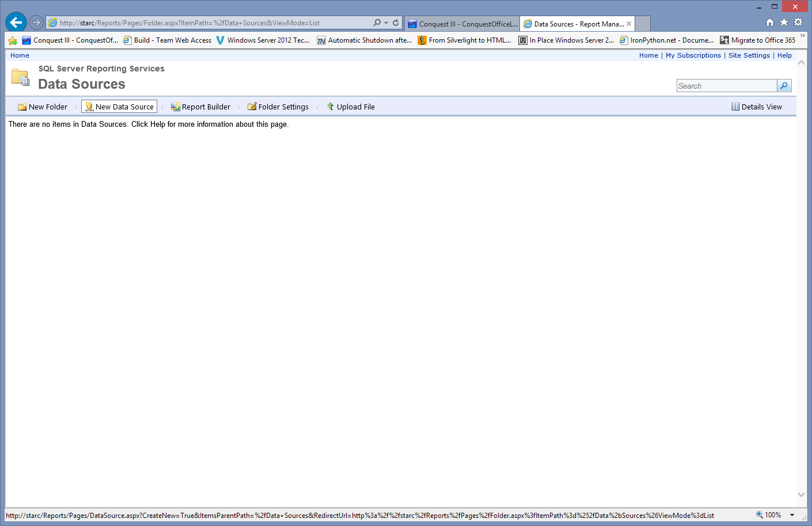Viewport: 812px width, 526px height.
Task: Expand favorites bar overflow chevron
Action: click(802, 36)
